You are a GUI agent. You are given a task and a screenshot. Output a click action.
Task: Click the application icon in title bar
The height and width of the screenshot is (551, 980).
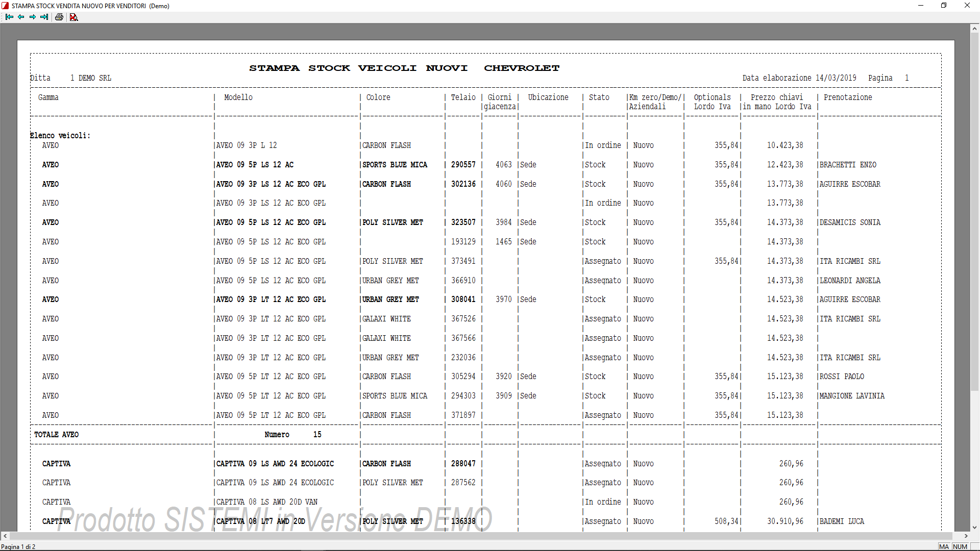click(5, 6)
